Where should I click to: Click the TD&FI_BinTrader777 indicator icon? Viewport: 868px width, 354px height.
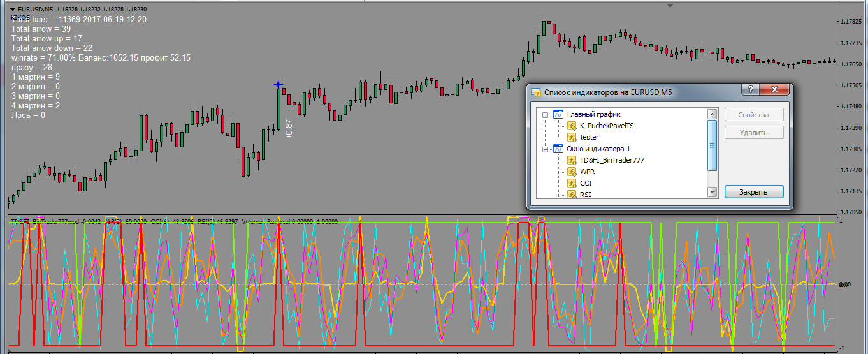pos(572,160)
